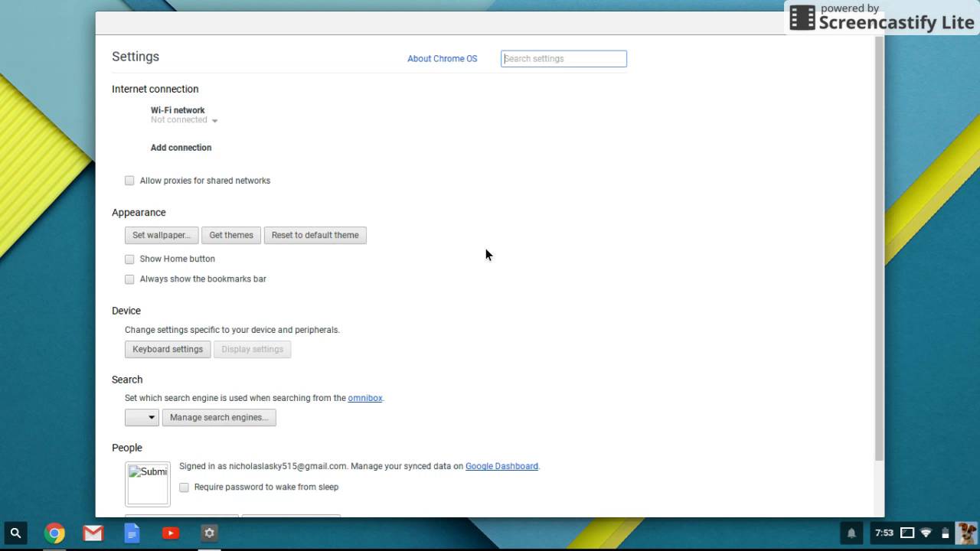Viewport: 980px width, 551px height.
Task: Click the Device section heading
Action: coord(126,311)
